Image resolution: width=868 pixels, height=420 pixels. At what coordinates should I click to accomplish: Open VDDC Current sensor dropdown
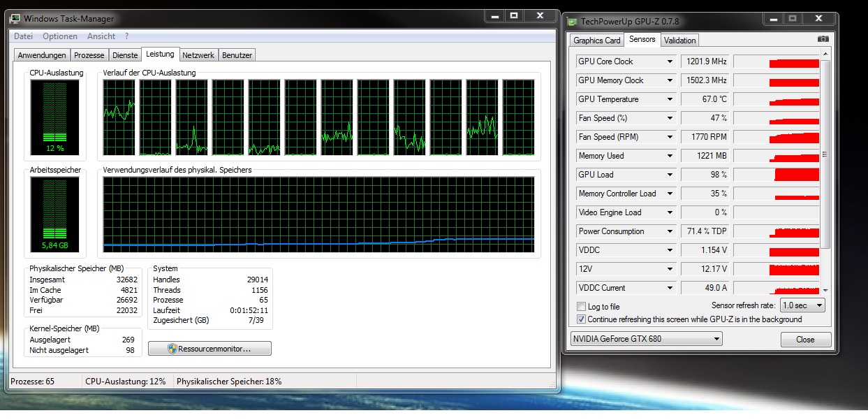[670, 288]
